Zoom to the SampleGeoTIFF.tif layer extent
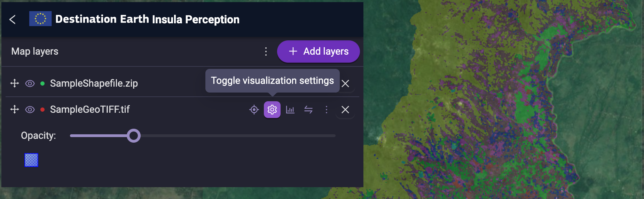The height and width of the screenshot is (199, 644). pyautogui.click(x=254, y=110)
